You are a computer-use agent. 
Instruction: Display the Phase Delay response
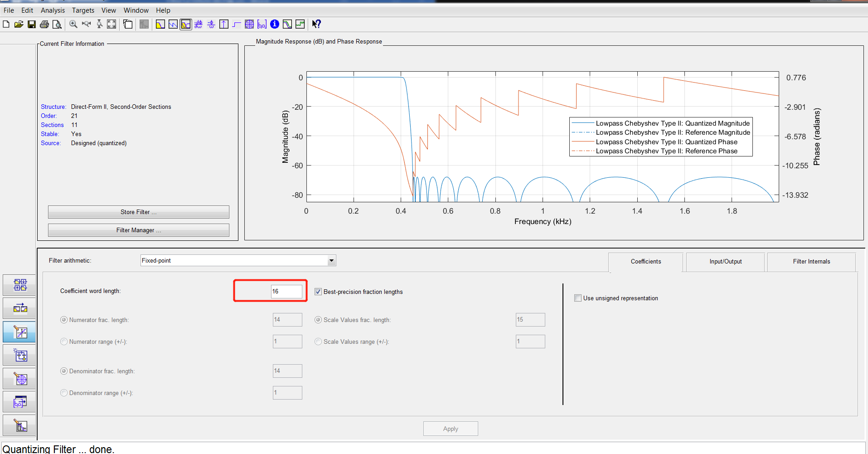(211, 24)
